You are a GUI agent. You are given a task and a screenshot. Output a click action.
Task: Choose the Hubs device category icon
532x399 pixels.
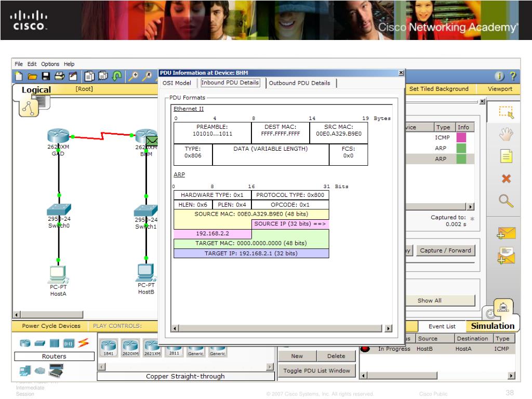coord(54,343)
